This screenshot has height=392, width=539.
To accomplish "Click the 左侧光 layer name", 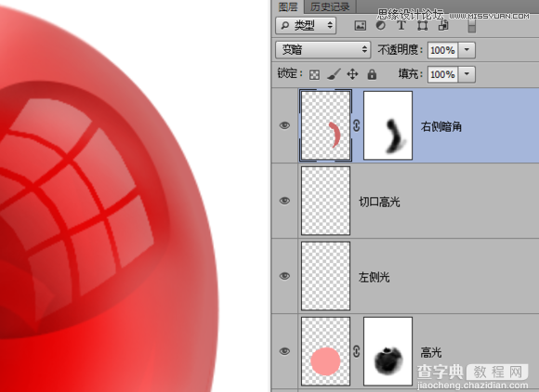I will [x=374, y=277].
